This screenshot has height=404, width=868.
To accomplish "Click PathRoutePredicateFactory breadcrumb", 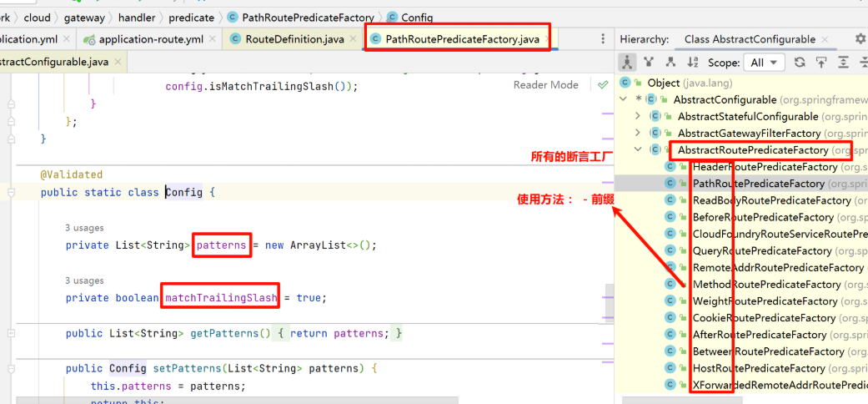I will 300,18.
